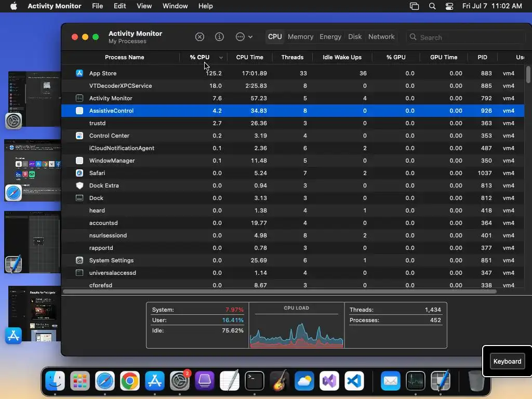The height and width of the screenshot is (399, 532).
Task: Open the process info (i) button
Action: [219, 37]
